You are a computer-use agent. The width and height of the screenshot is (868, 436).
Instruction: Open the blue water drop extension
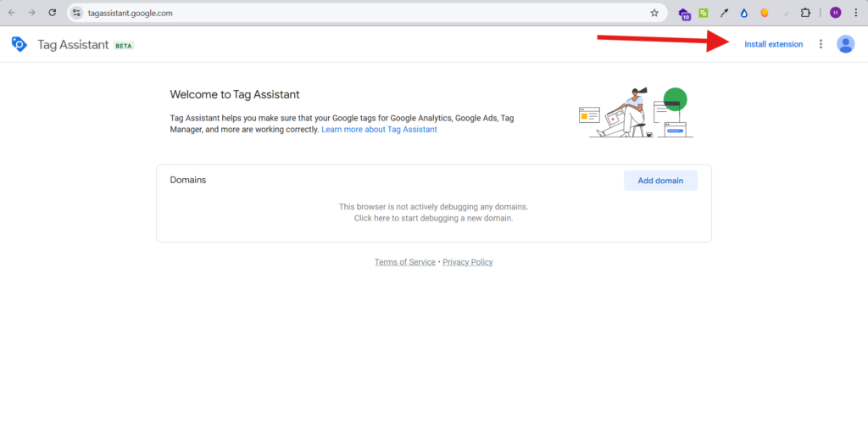744,13
